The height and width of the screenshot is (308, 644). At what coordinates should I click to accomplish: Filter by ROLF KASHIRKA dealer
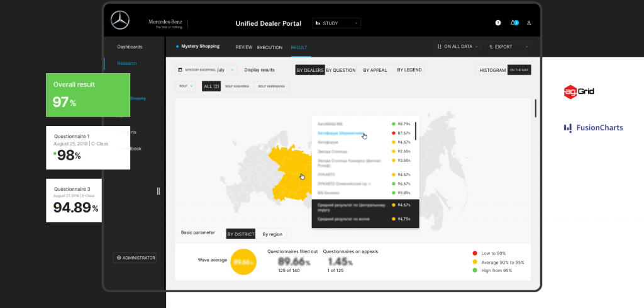[x=237, y=86]
